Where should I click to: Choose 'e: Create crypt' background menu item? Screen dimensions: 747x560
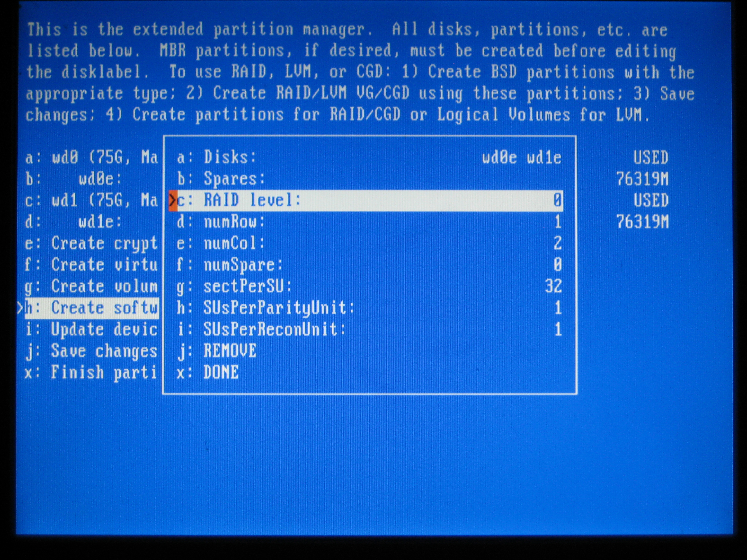pyautogui.click(x=91, y=244)
